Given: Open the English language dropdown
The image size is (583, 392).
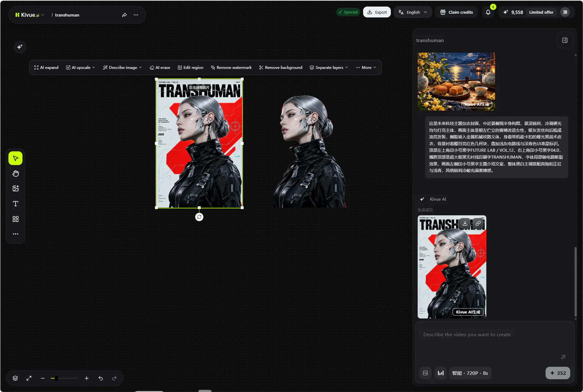Looking at the screenshot, I should (413, 12).
